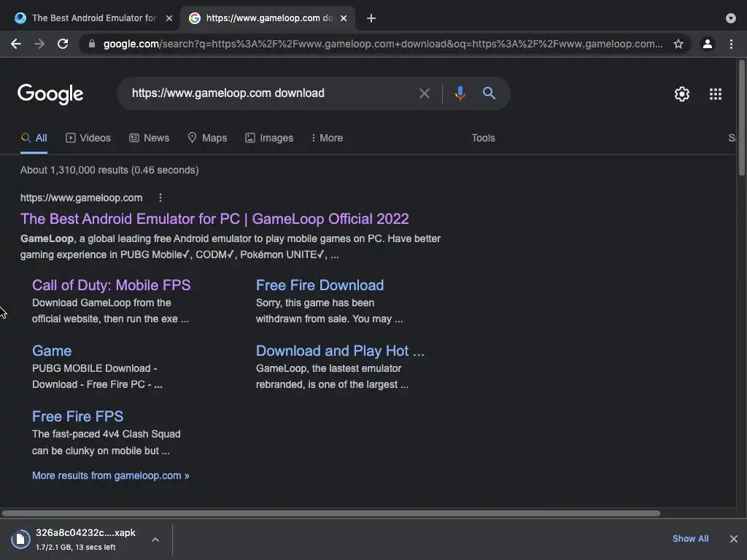Image resolution: width=747 pixels, height=560 pixels.
Task: Submit search with magnifying glass icon
Action: point(489,93)
